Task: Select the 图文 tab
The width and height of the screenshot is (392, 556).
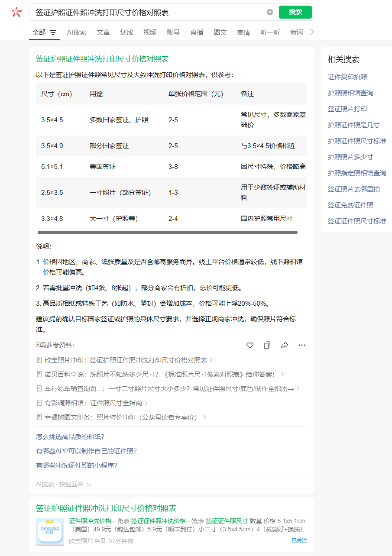Action: (x=220, y=32)
